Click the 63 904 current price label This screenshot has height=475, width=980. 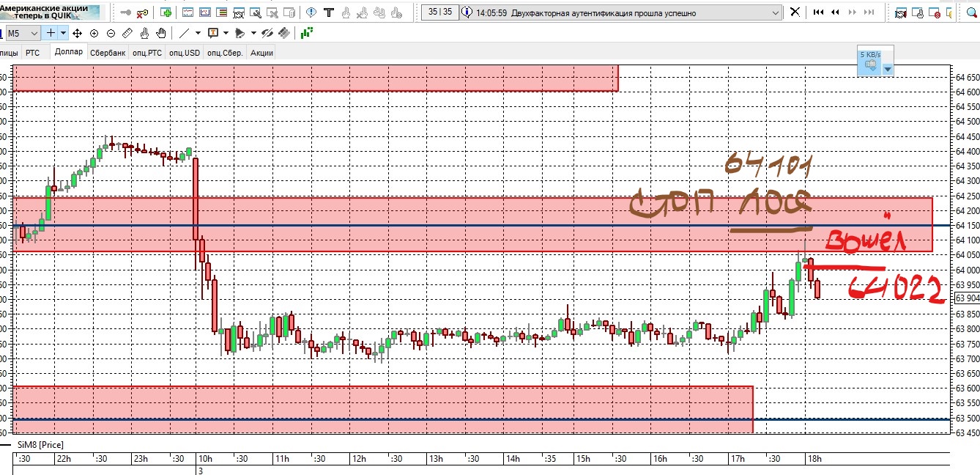(967, 298)
